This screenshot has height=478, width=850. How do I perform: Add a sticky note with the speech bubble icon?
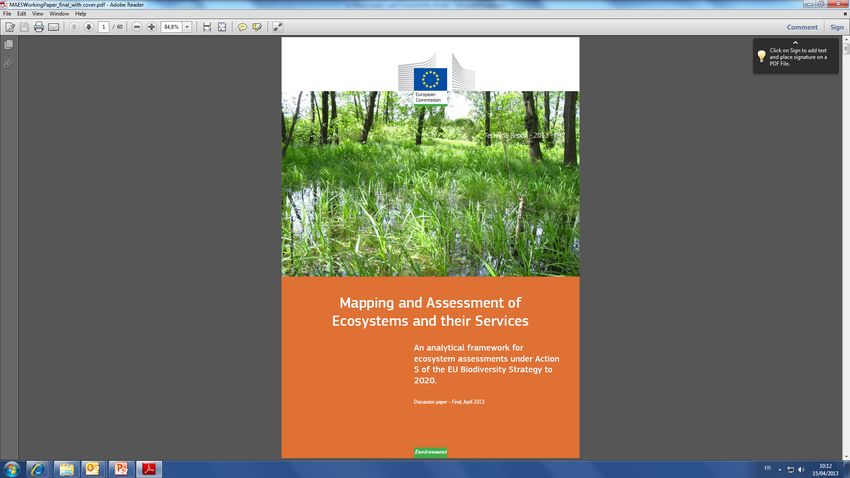pyautogui.click(x=242, y=27)
